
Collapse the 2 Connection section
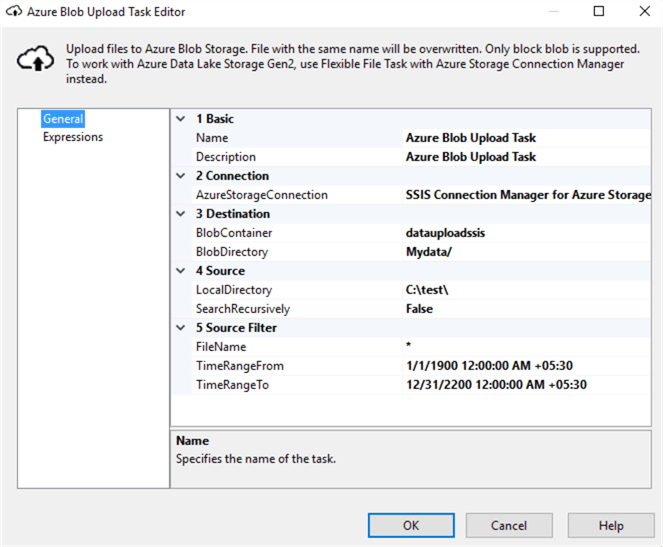pyautogui.click(x=180, y=176)
